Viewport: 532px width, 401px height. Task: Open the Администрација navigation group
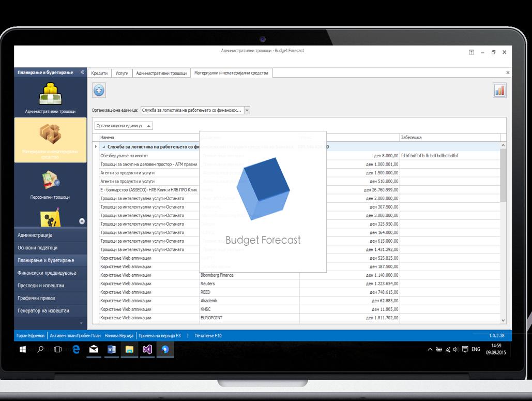50,235
